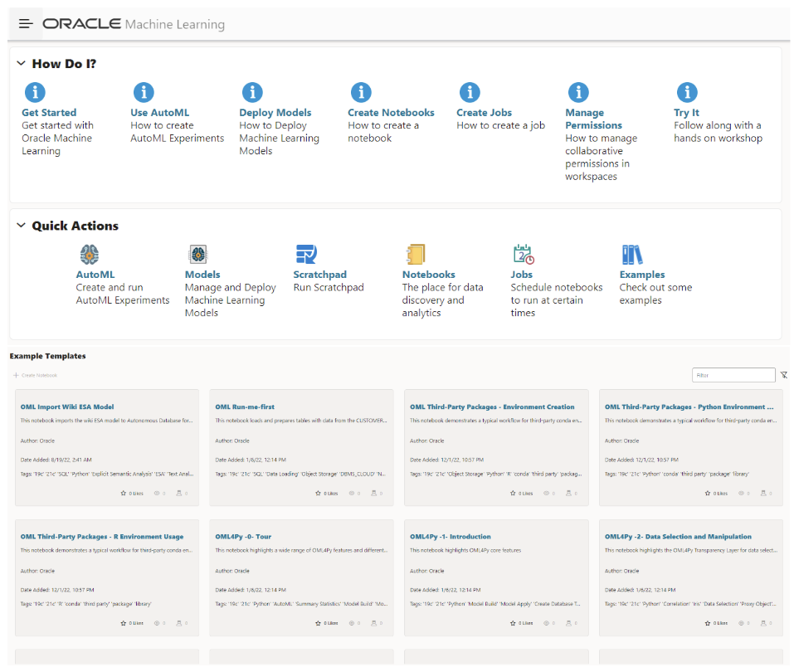794x672 pixels.
Task: Click the Examples books icon in Quick Actions
Action: 632,255
